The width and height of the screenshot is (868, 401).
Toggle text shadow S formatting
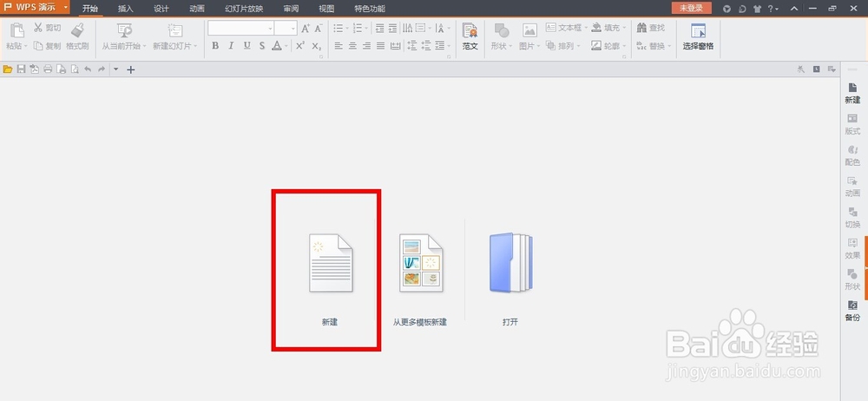coord(262,46)
